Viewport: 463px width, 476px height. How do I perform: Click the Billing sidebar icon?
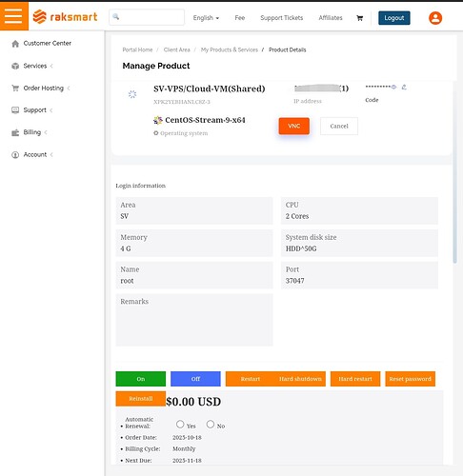(x=15, y=132)
